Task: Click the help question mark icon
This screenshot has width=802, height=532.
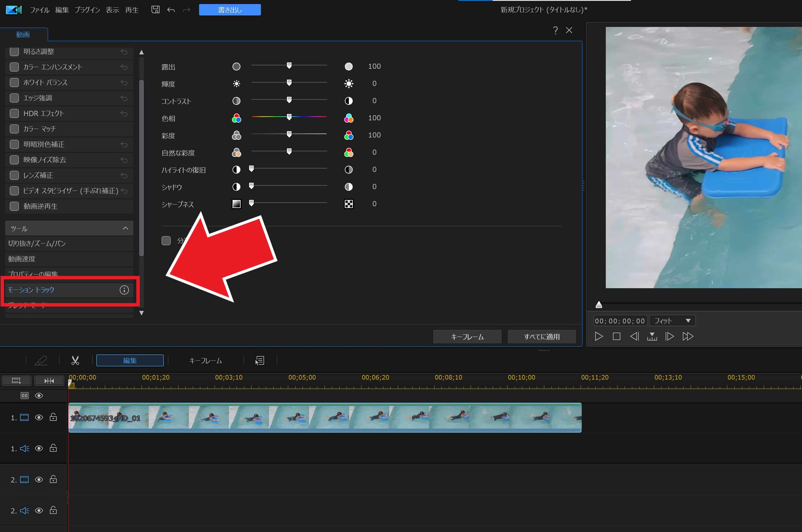Action: pos(555,31)
